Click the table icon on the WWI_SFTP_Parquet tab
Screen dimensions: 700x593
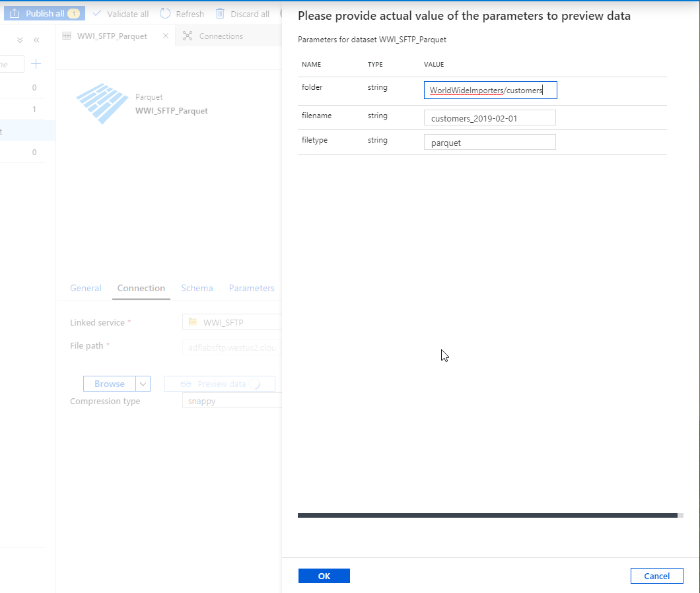[x=67, y=36]
